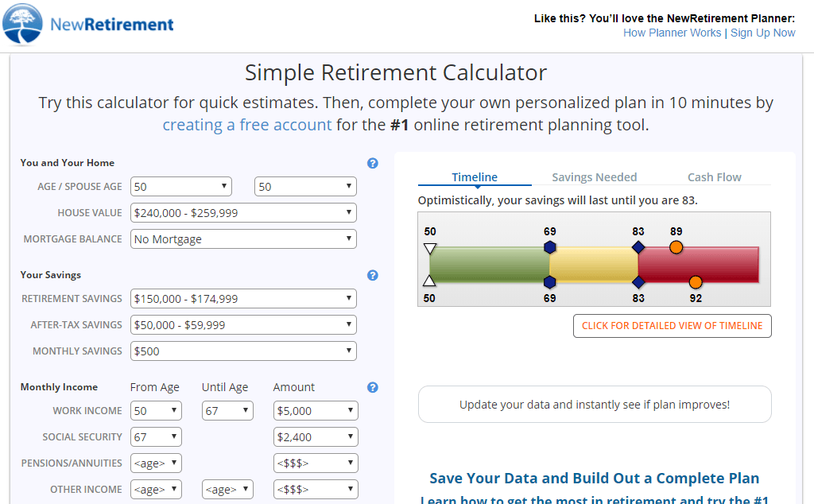Click the creating a free account link
Image resolution: width=814 pixels, height=504 pixels.
(x=246, y=125)
